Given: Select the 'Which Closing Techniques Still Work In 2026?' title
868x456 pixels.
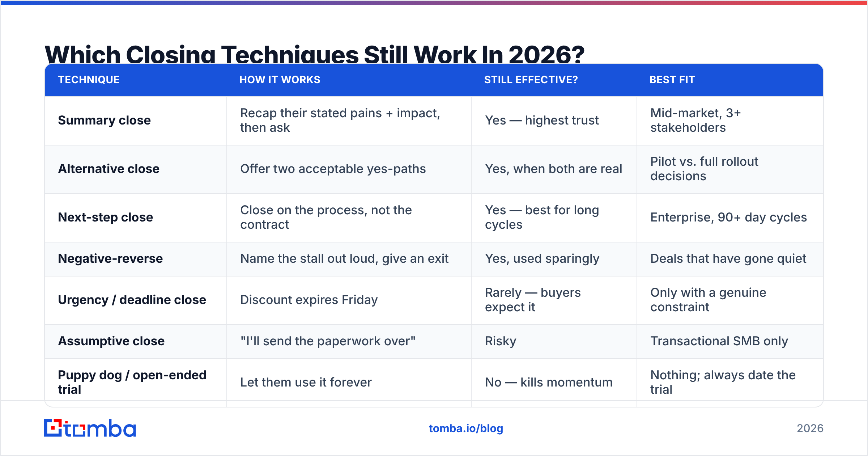Looking at the screenshot, I should (314, 54).
